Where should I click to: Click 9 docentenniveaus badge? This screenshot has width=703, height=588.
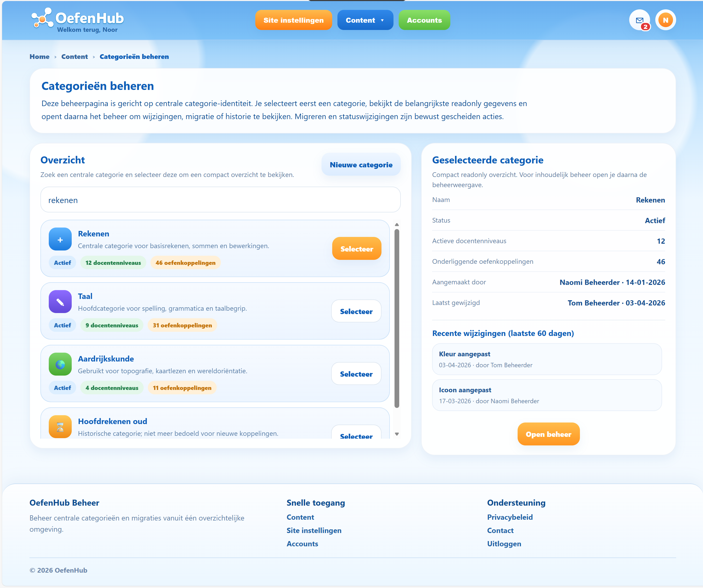coord(112,326)
